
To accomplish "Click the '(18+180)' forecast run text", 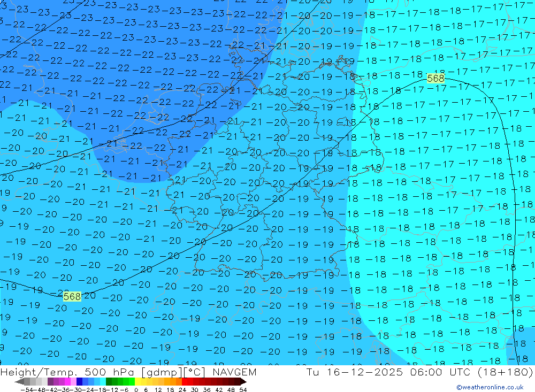I will [505, 372].
